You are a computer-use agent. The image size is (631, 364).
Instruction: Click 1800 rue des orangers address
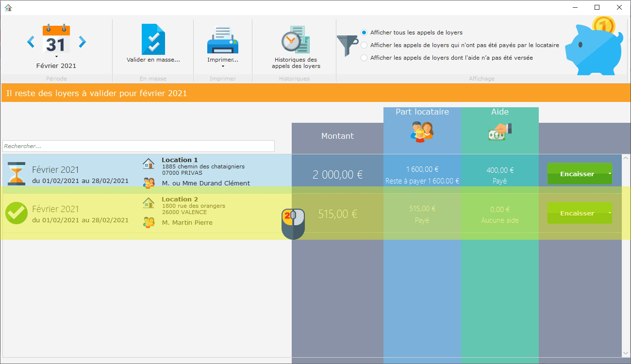[x=194, y=206]
